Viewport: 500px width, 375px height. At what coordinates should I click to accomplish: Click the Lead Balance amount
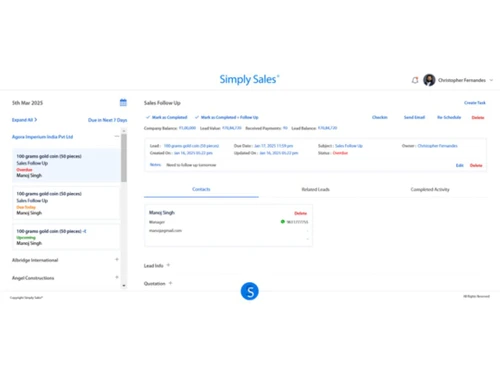[x=327, y=128]
